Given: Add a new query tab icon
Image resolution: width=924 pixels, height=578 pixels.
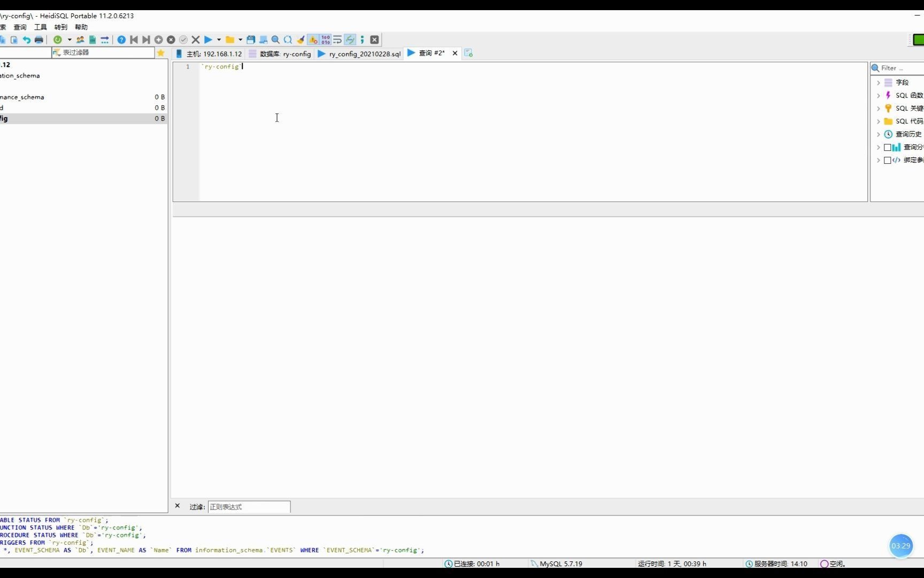Looking at the screenshot, I should point(468,53).
